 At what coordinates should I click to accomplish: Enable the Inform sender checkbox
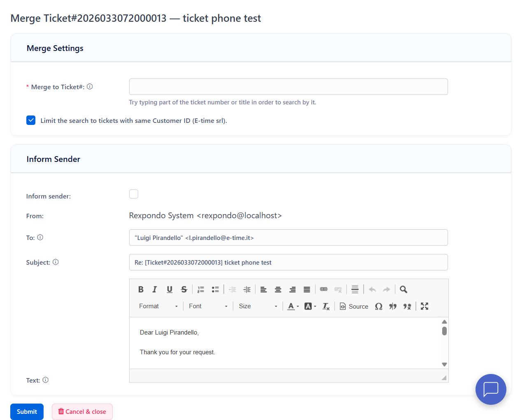[x=134, y=194]
